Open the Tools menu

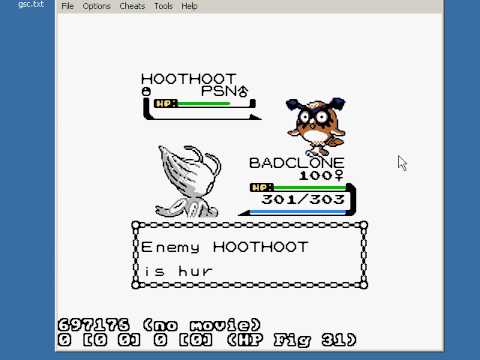click(163, 6)
